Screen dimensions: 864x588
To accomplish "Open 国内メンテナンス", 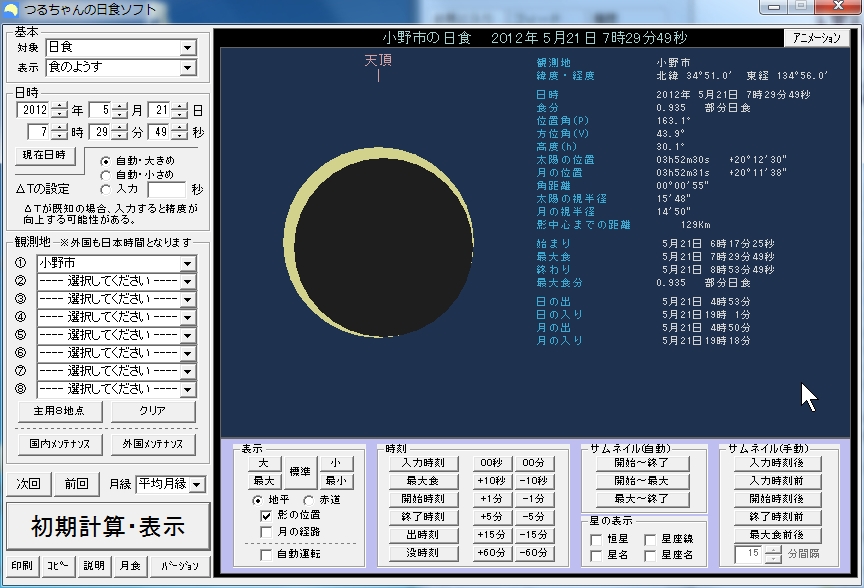I will point(60,444).
